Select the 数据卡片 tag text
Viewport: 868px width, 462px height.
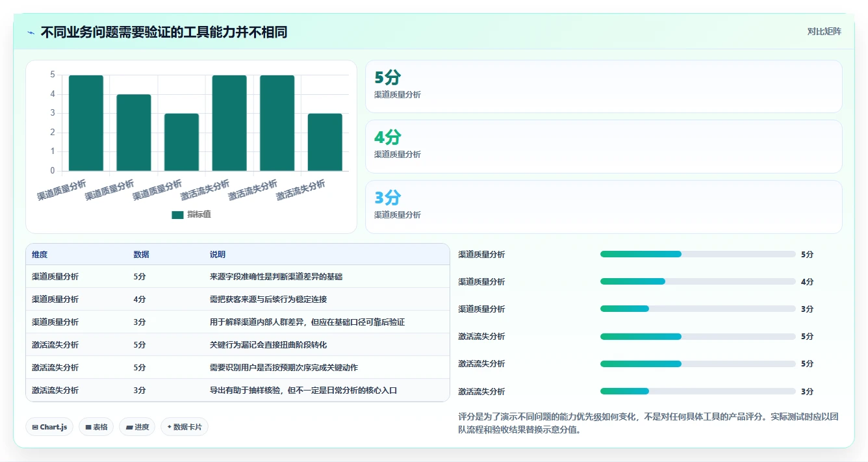pos(188,427)
